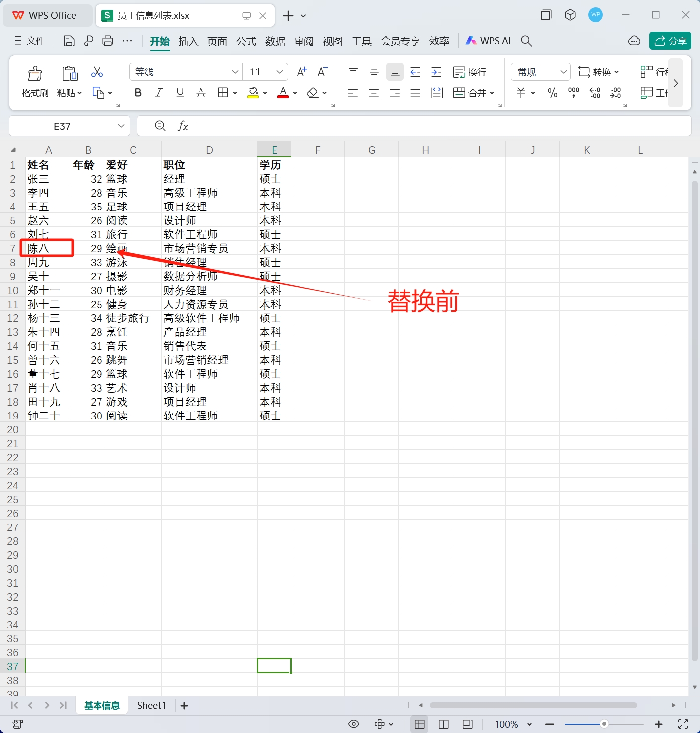Screen dimensions: 700x733
Task: Click the 换行 wrap text toggle
Action: tap(470, 72)
